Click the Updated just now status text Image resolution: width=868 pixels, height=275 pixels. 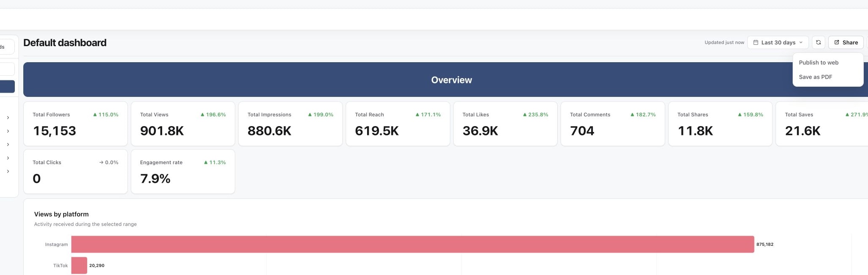pyautogui.click(x=724, y=42)
